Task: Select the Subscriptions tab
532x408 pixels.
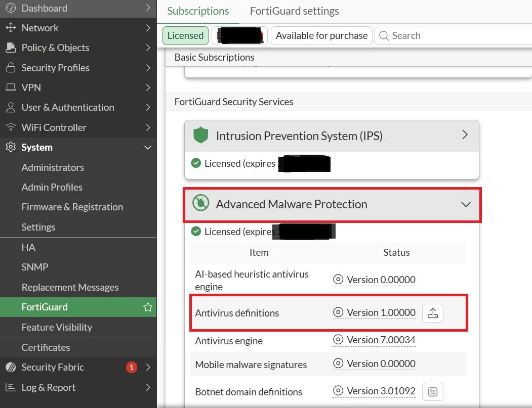Action: [x=198, y=11]
